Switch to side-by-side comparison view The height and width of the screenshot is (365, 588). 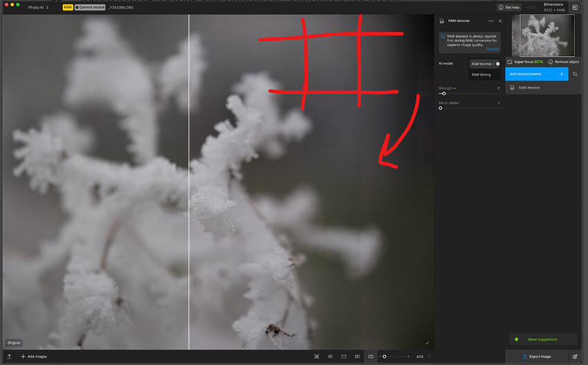point(357,357)
